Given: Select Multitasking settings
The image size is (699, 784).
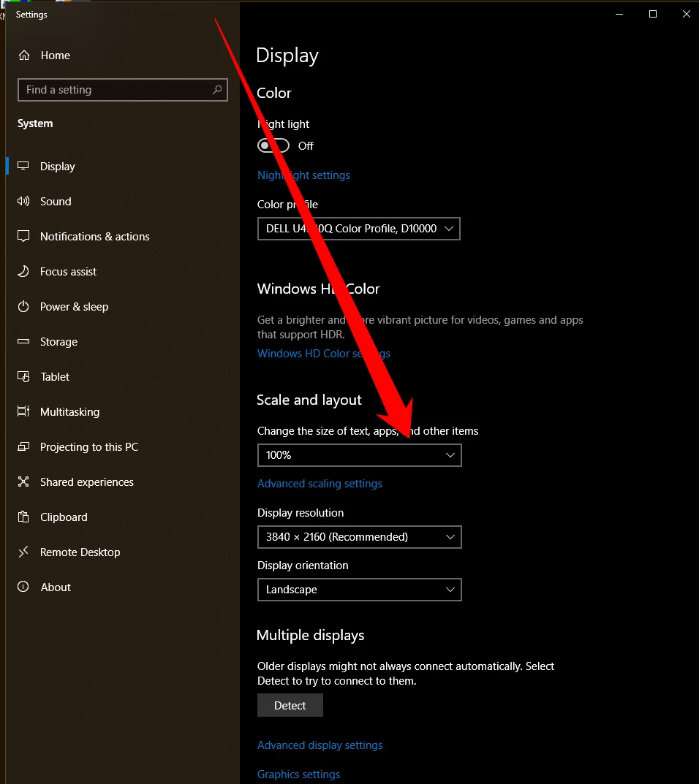Looking at the screenshot, I should click(69, 412).
